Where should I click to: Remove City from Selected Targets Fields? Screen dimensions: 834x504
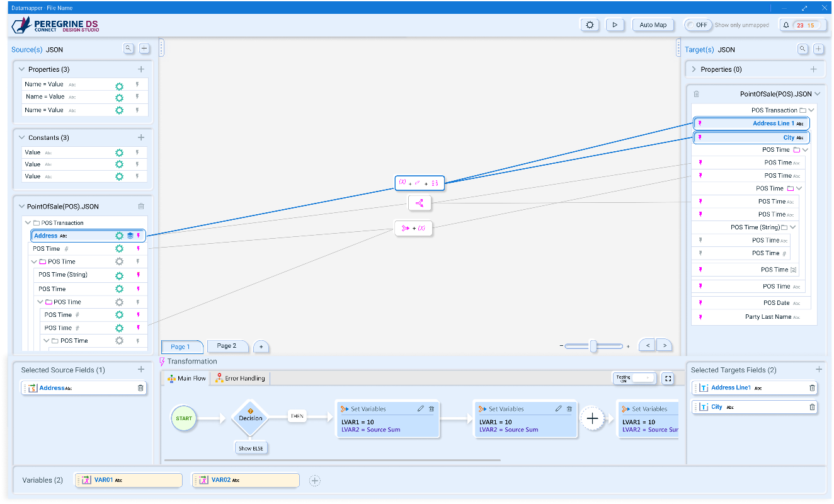pyautogui.click(x=812, y=407)
